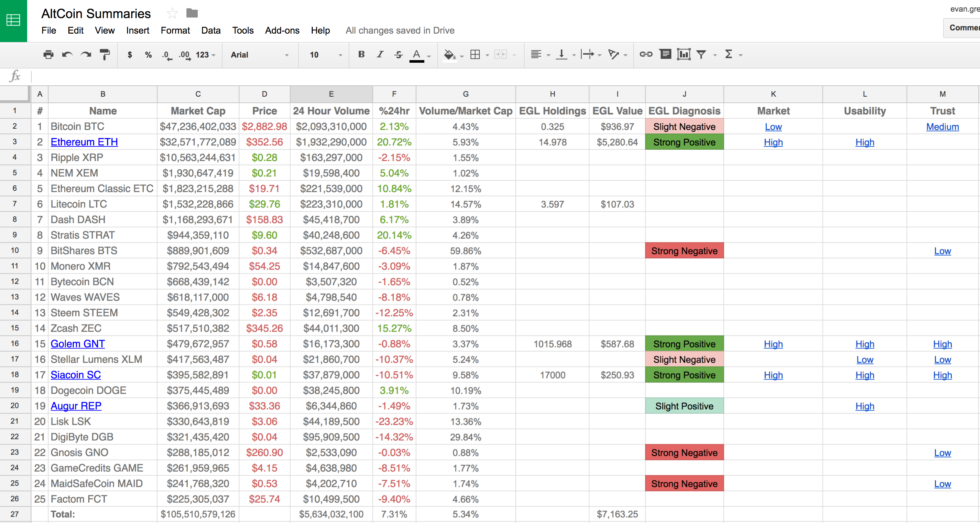Decrease decimal places icon

[x=167, y=55]
